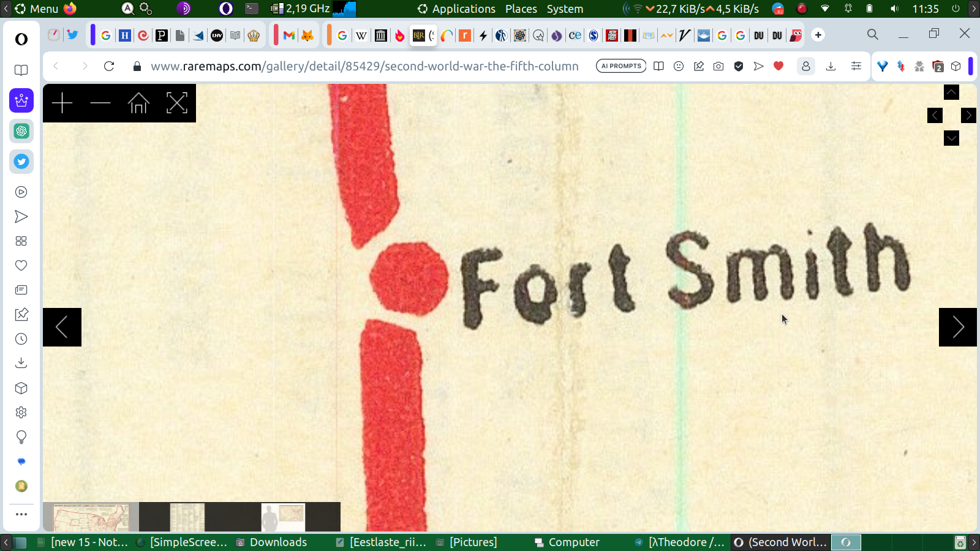Open browser downloads from the toolbar

pyautogui.click(x=831, y=66)
